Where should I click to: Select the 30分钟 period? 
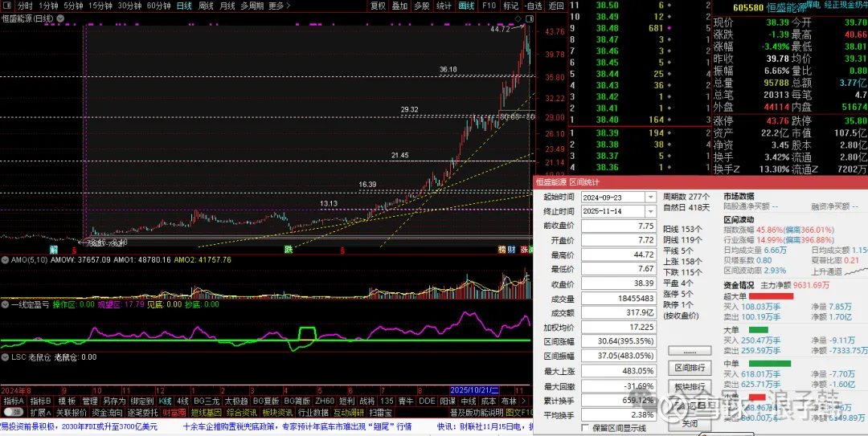(x=129, y=6)
